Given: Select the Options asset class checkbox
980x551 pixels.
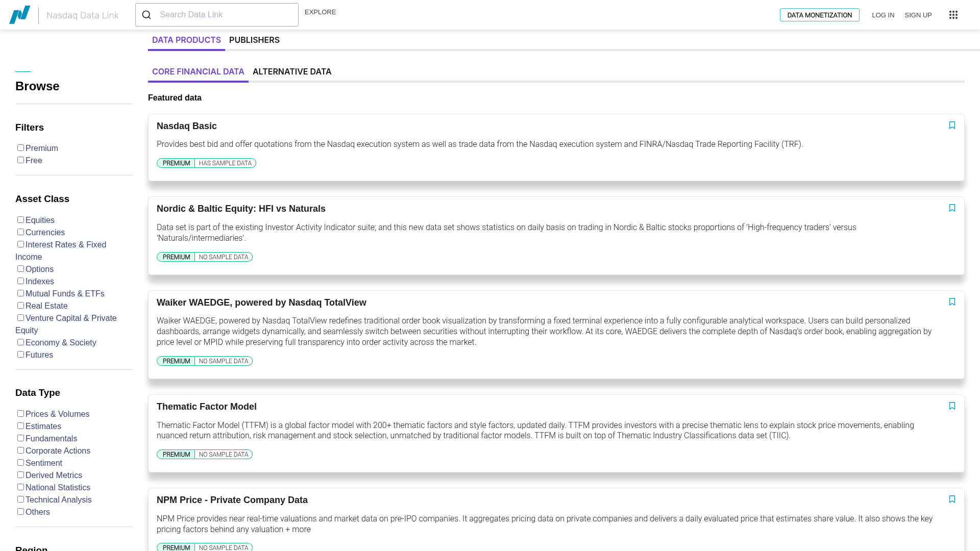Looking at the screenshot, I should (20, 269).
